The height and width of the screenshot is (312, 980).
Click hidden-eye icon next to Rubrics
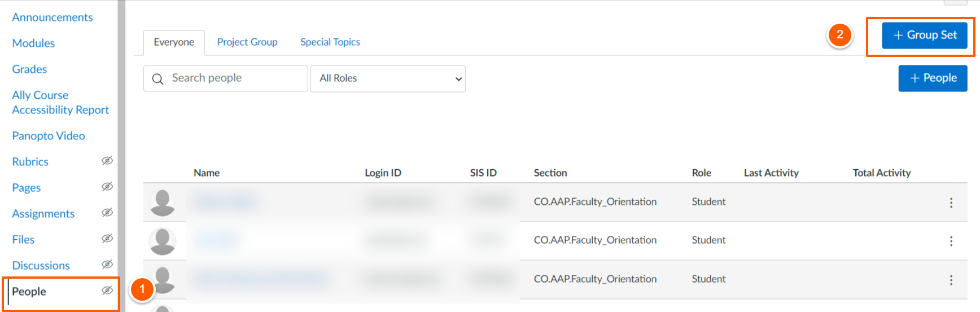pyautogui.click(x=107, y=161)
